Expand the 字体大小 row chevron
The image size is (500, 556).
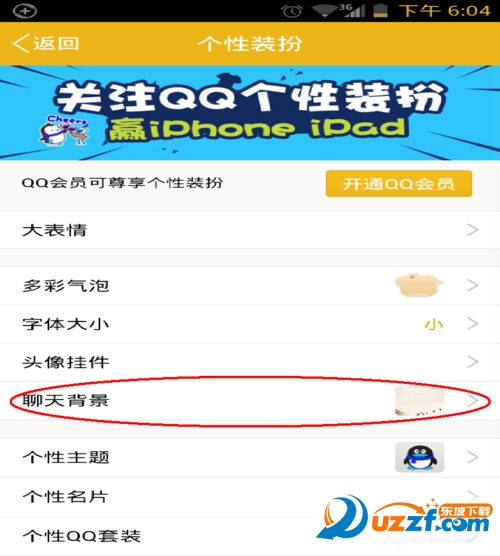473,323
